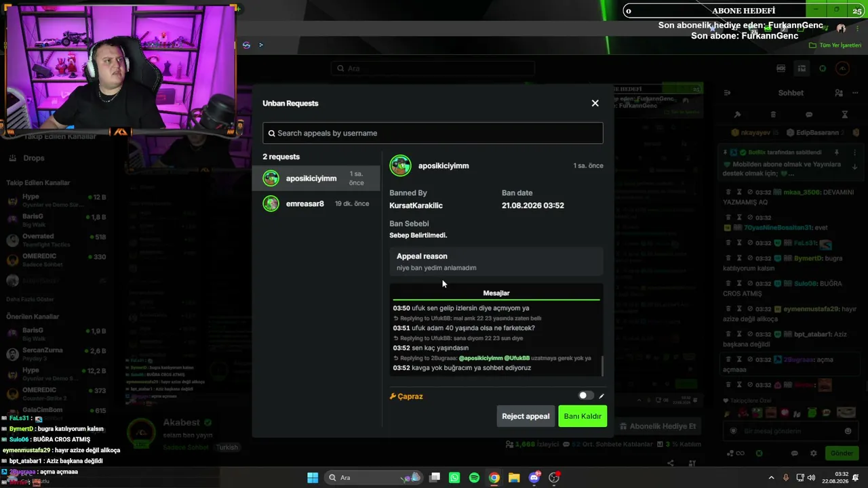Collapse the pinned message with down arrow
The image size is (868, 488).
point(854,167)
